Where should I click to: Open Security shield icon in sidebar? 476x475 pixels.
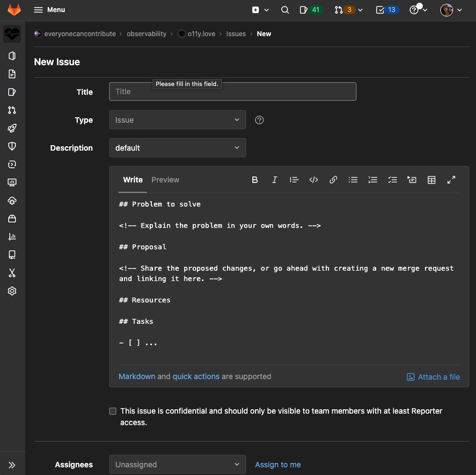pyautogui.click(x=12, y=146)
